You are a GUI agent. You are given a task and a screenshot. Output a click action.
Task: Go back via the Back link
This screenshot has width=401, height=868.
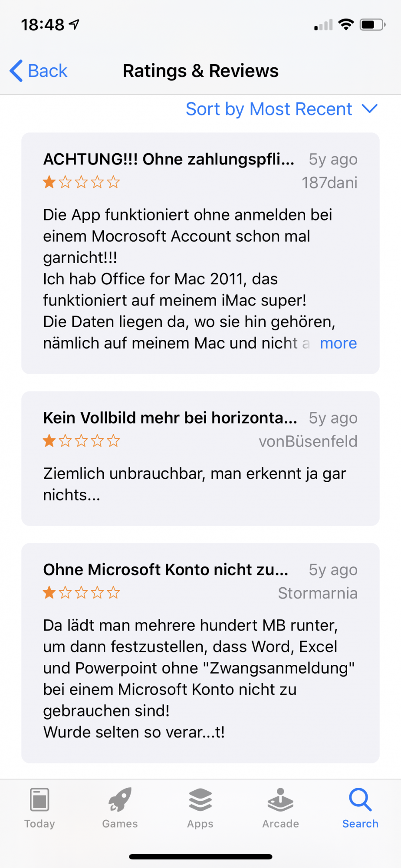(48, 71)
